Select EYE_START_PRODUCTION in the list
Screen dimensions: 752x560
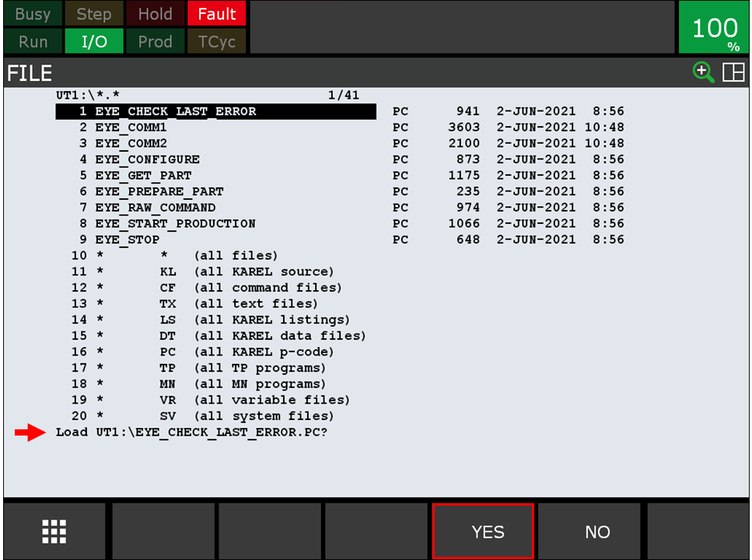pos(175,224)
